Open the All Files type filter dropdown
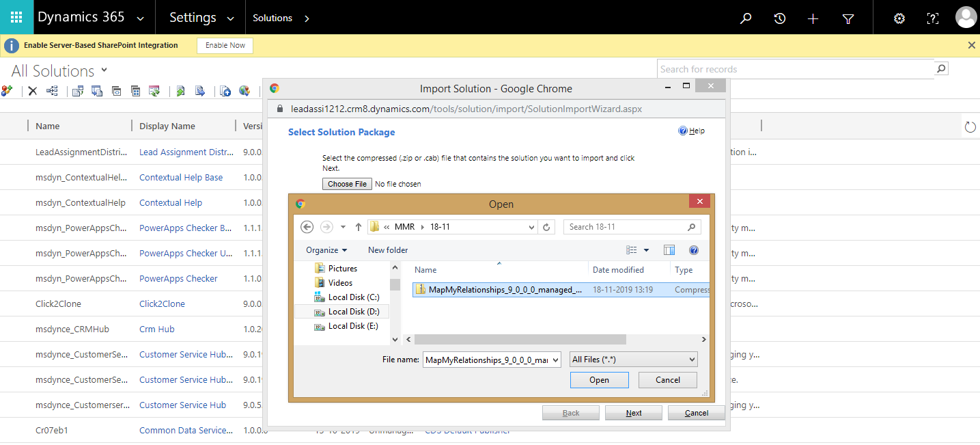Viewport: 980px width, 445px height. (633, 360)
